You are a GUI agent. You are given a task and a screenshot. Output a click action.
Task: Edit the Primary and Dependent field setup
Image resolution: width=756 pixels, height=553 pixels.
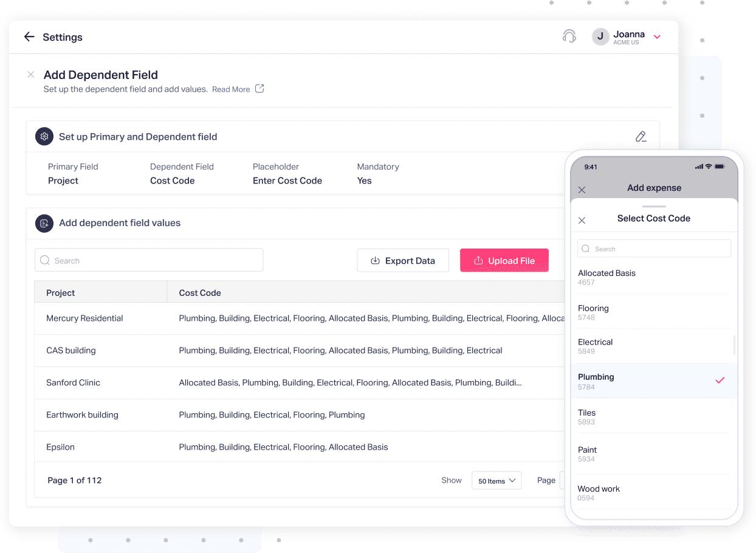641,136
